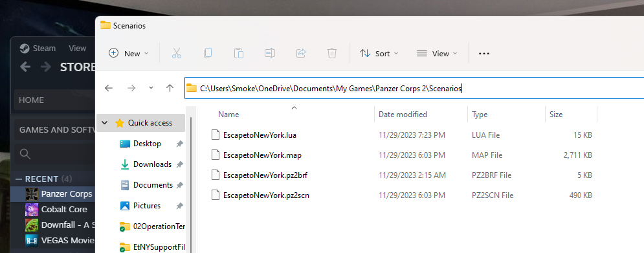The width and height of the screenshot is (644, 253).
Task: Click the EscapetoNewYork.pz2brf file icon
Action: 216,175
